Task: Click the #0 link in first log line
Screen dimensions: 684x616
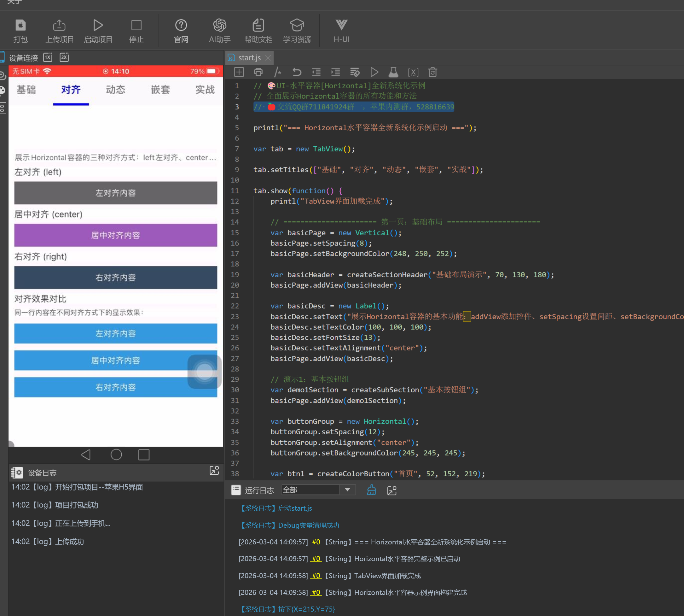Action: pos(316,542)
